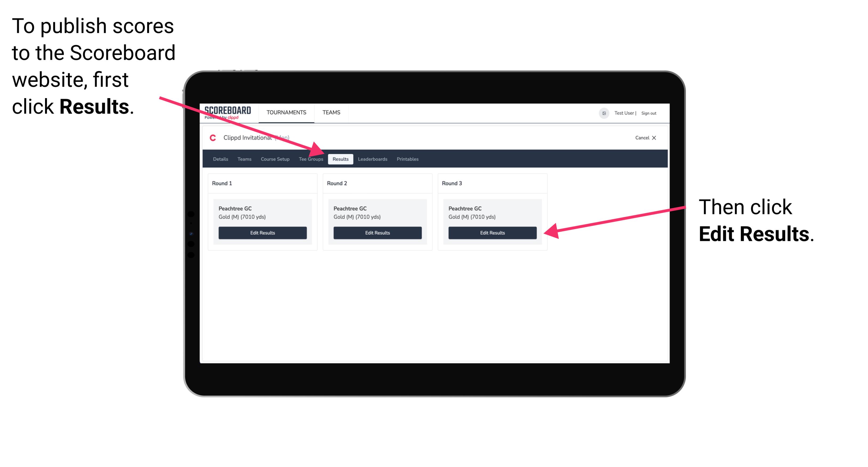Expand Course Setup tab options
Viewport: 868px width, 467px height.
click(275, 159)
